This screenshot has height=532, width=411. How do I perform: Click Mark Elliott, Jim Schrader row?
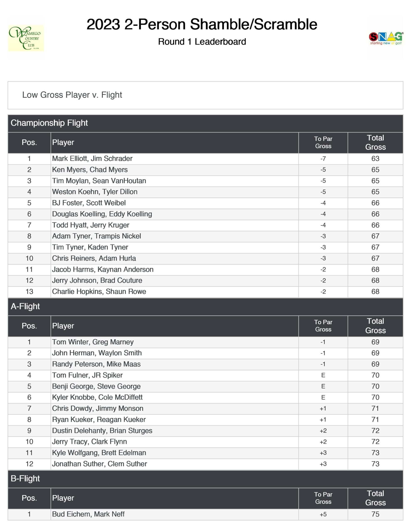[x=92, y=159]
